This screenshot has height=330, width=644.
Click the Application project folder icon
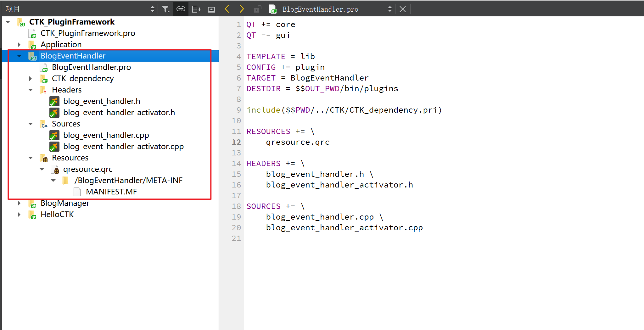coord(32,45)
